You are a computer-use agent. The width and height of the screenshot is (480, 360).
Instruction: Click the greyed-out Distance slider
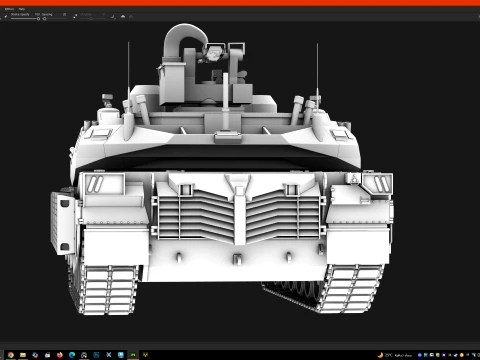pyautogui.click(x=92, y=18)
